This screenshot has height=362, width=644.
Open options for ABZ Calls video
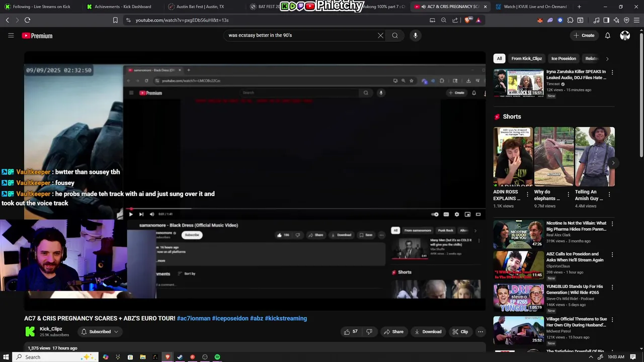pyautogui.click(x=612, y=255)
